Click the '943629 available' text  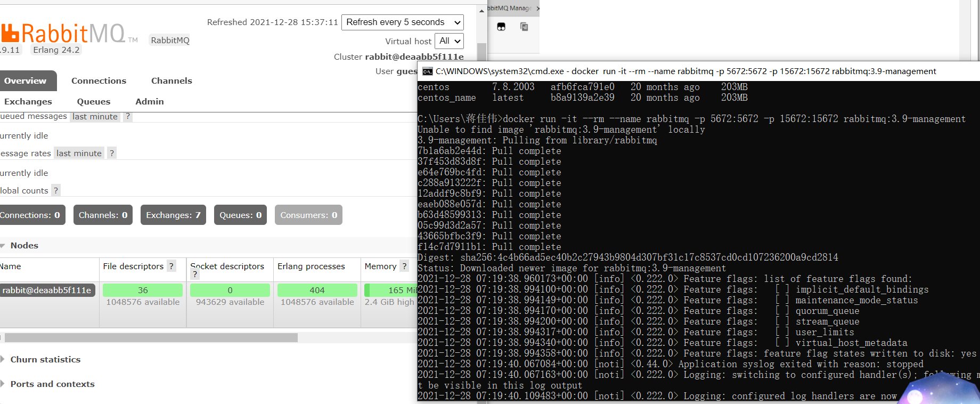pos(230,302)
